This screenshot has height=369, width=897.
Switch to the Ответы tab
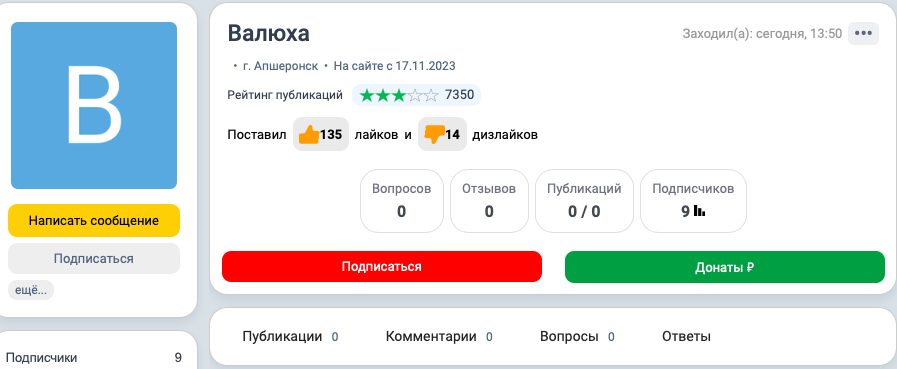[x=686, y=336]
